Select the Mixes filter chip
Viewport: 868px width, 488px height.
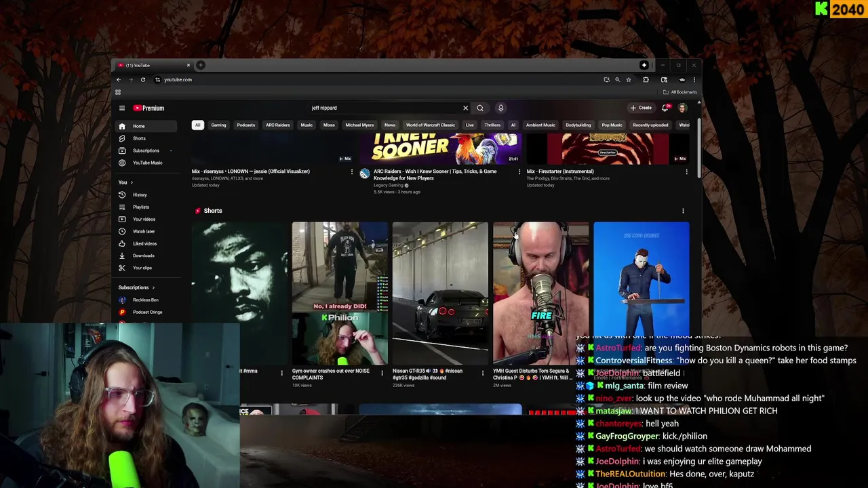tap(329, 125)
